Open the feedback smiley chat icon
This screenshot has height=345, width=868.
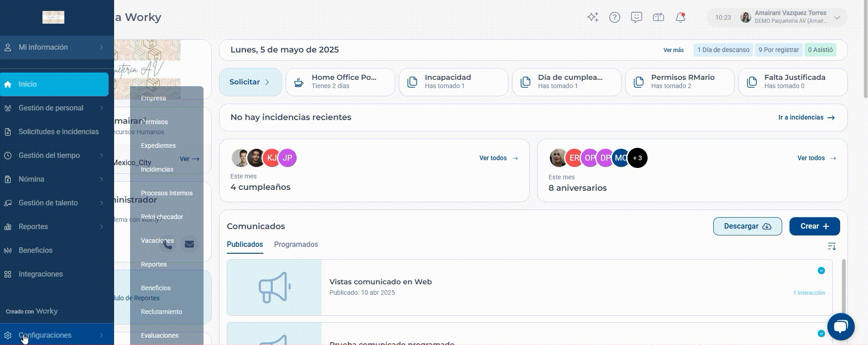pos(637,17)
